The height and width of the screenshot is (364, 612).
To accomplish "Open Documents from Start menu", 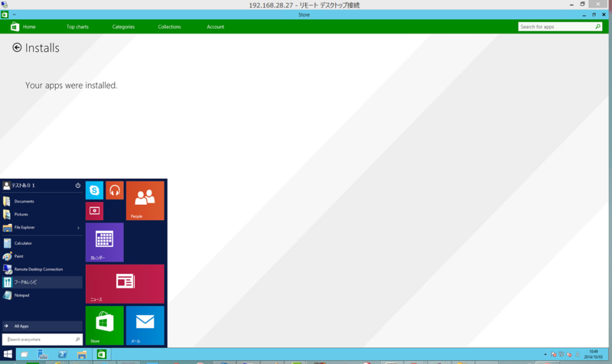I will click(x=42, y=201).
